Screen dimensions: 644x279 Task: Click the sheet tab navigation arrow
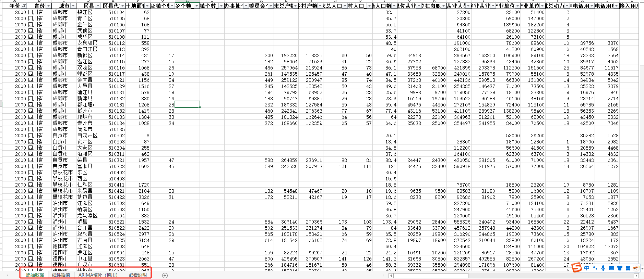[7, 275]
